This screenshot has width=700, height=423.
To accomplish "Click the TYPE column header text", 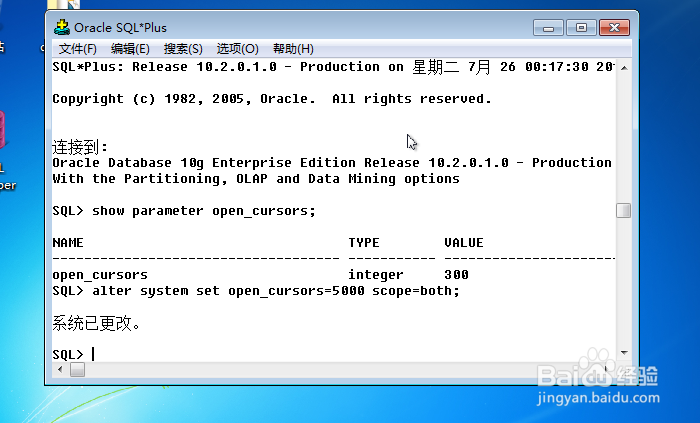I will pos(364,243).
